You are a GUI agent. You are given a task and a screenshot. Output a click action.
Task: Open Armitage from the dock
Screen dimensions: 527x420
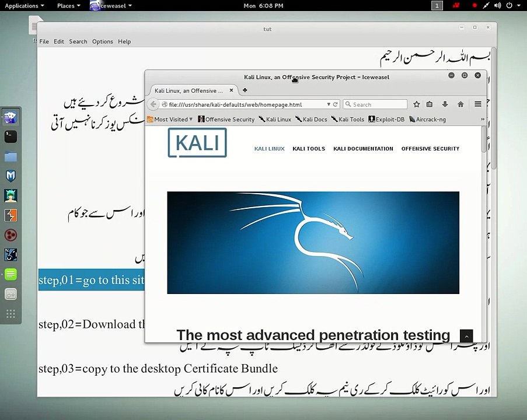tap(11, 195)
